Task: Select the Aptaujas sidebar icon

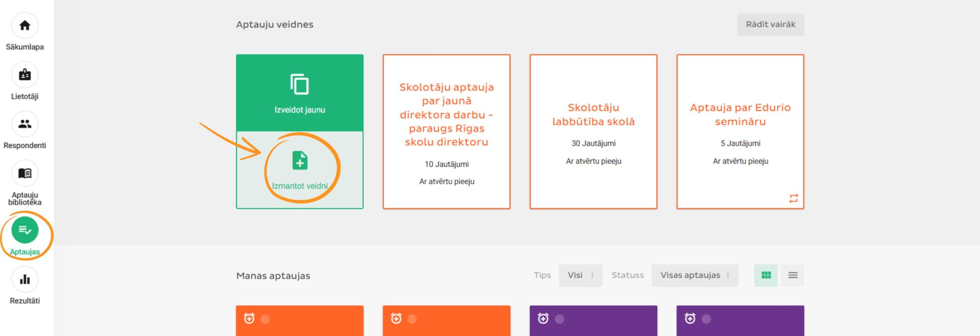Action: tap(25, 230)
